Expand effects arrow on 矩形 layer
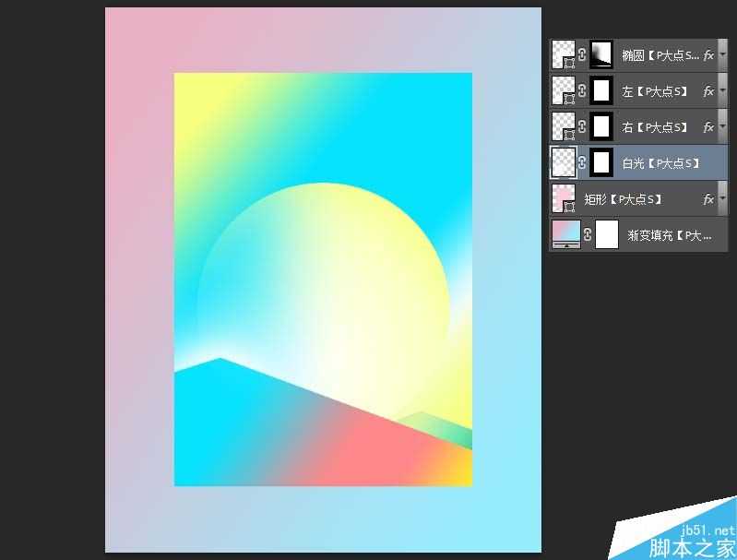The width and height of the screenshot is (737, 560). pos(722,199)
